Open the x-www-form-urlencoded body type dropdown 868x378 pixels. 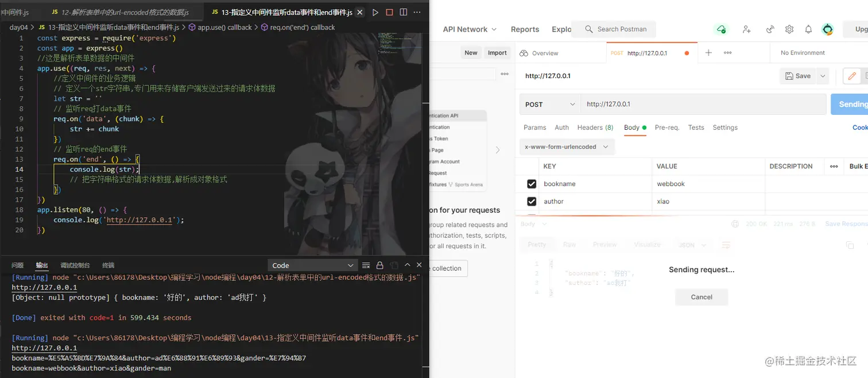pos(566,146)
